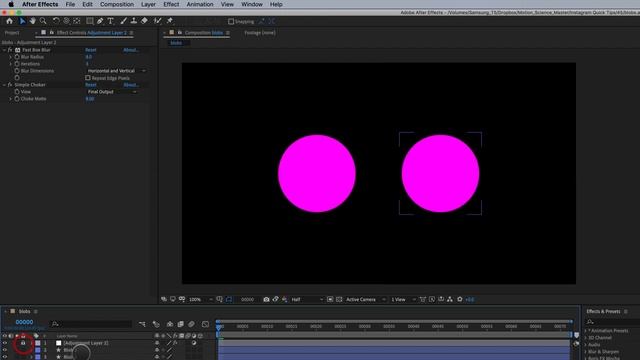Click Adjustment Layer 2 label color swatch
640x360 pixels.
38,343
